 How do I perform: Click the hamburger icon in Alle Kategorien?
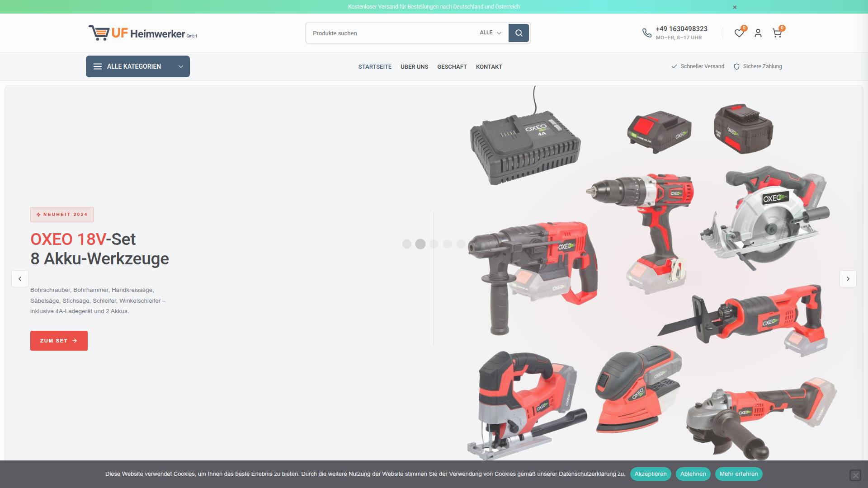point(98,66)
